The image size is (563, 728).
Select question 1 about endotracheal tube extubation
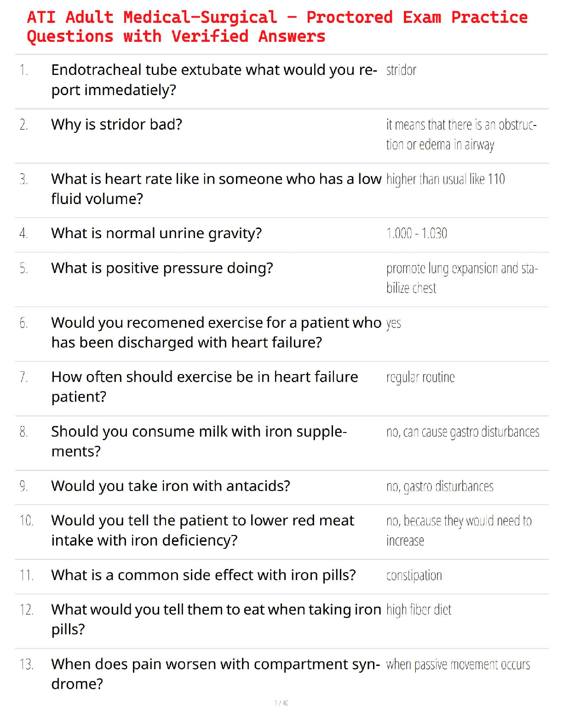[214, 80]
